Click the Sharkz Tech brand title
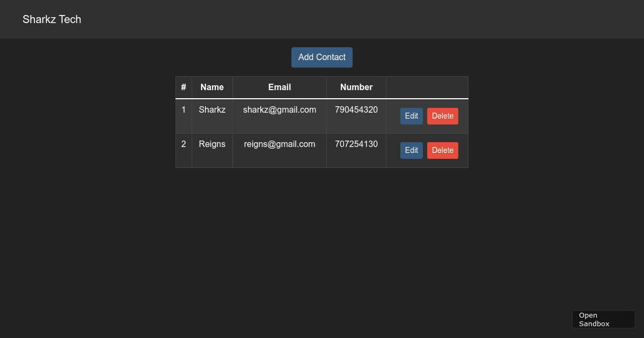The height and width of the screenshot is (338, 644). 52,19
